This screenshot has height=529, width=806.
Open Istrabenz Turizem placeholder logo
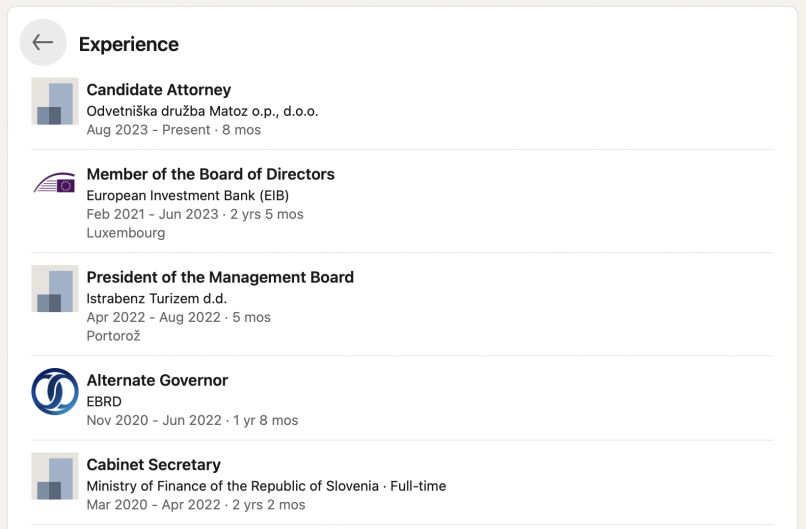pyautogui.click(x=54, y=288)
